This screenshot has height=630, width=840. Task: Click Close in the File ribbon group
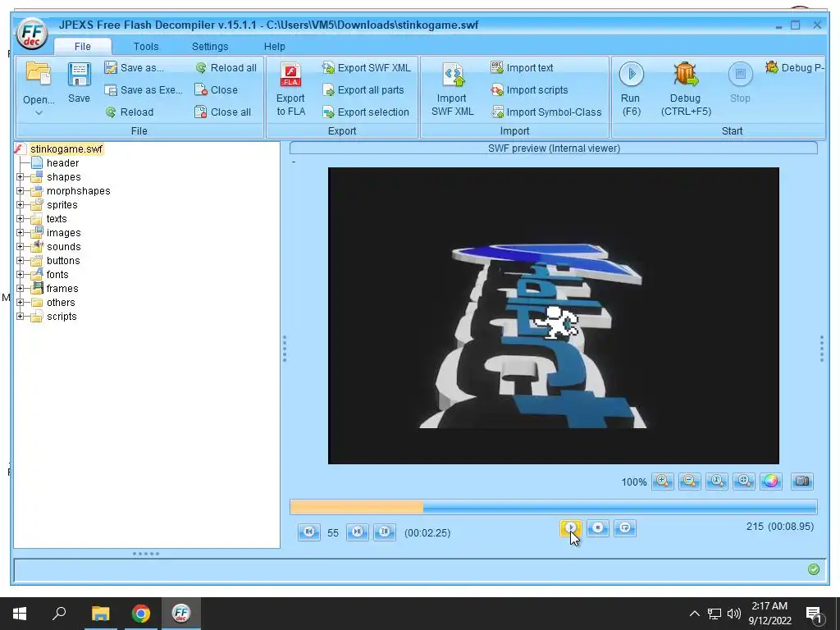click(x=216, y=90)
